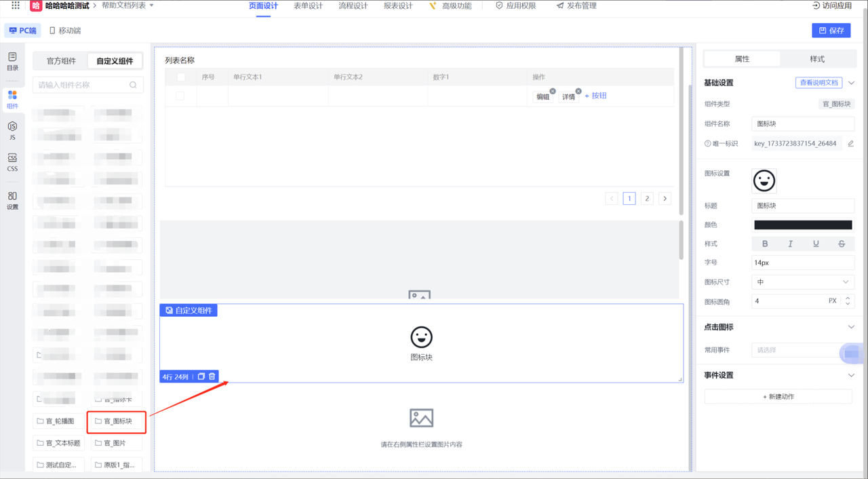This screenshot has width=868, height=479.
Task: Click the 保存 button
Action: [831, 31]
